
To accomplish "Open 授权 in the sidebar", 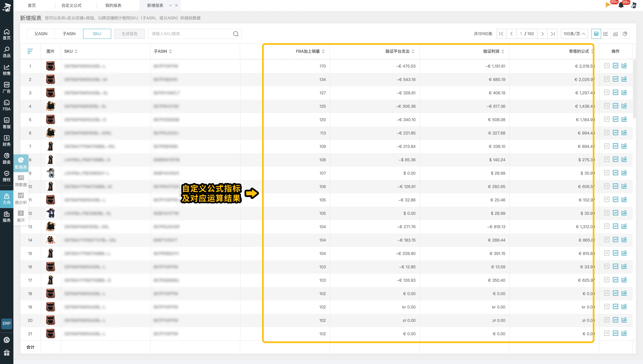I will 7,176.
